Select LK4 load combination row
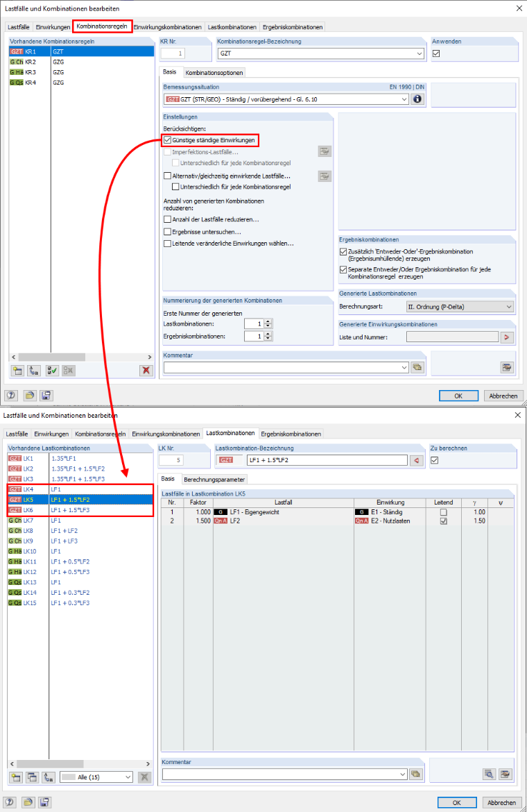This screenshot has width=527, height=812. click(x=80, y=489)
